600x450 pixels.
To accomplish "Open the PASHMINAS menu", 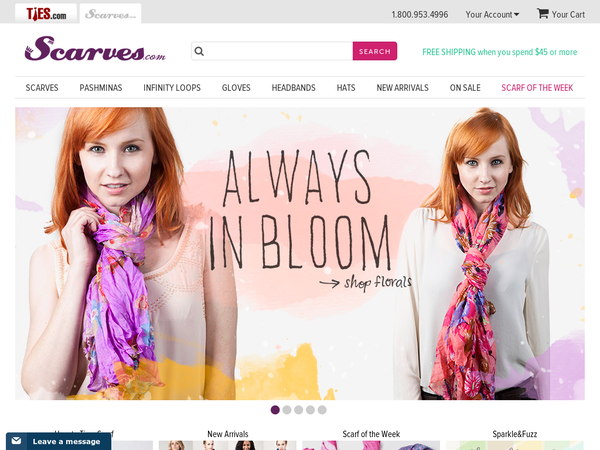I will [x=101, y=88].
